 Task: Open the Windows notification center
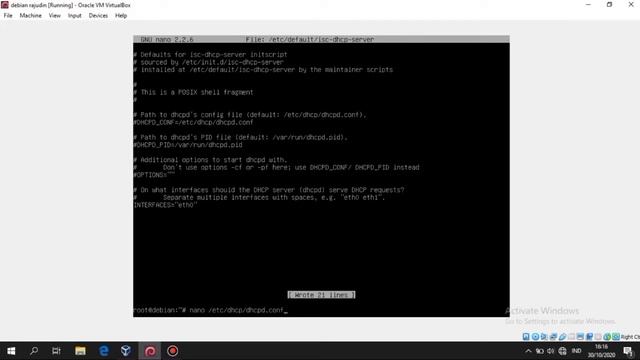[628, 351]
